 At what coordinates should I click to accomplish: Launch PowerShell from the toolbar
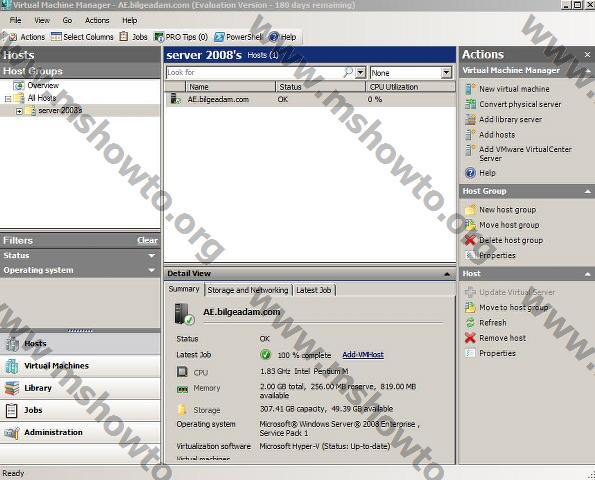[238, 37]
